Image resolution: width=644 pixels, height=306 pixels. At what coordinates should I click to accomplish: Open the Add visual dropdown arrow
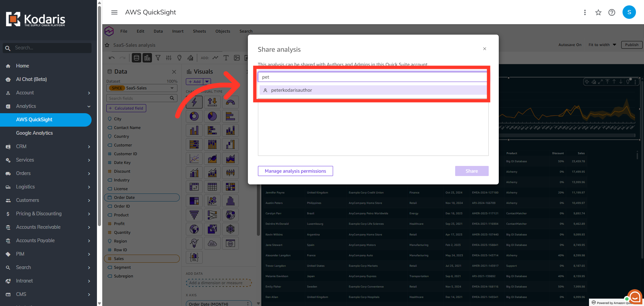(x=207, y=82)
